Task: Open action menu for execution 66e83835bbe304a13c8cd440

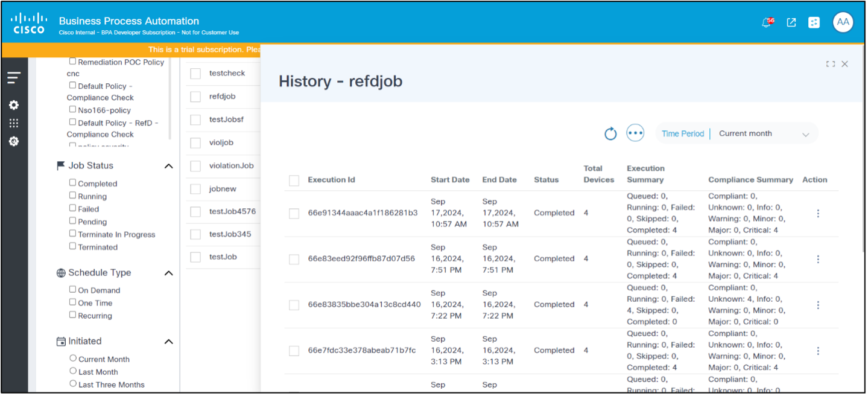Action: click(x=818, y=305)
